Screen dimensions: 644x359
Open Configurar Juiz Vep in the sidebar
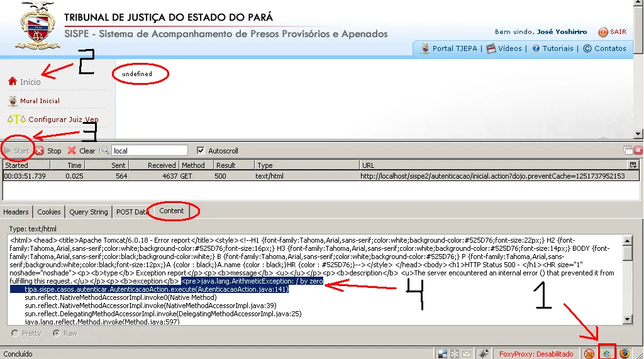[53, 119]
